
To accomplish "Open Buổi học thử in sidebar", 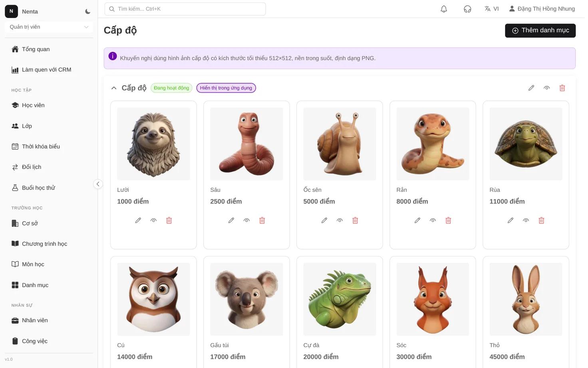I will (49, 188).
